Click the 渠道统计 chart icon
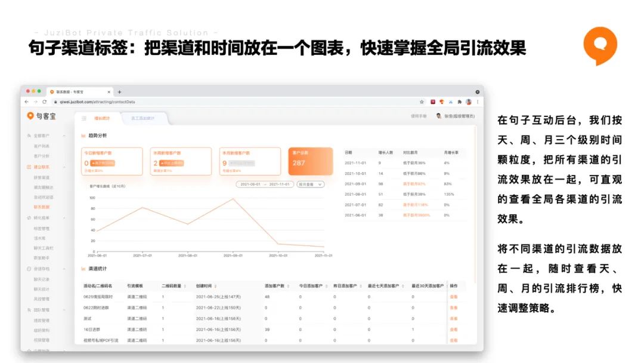Viewport: 644px width, 363px height. click(83, 269)
